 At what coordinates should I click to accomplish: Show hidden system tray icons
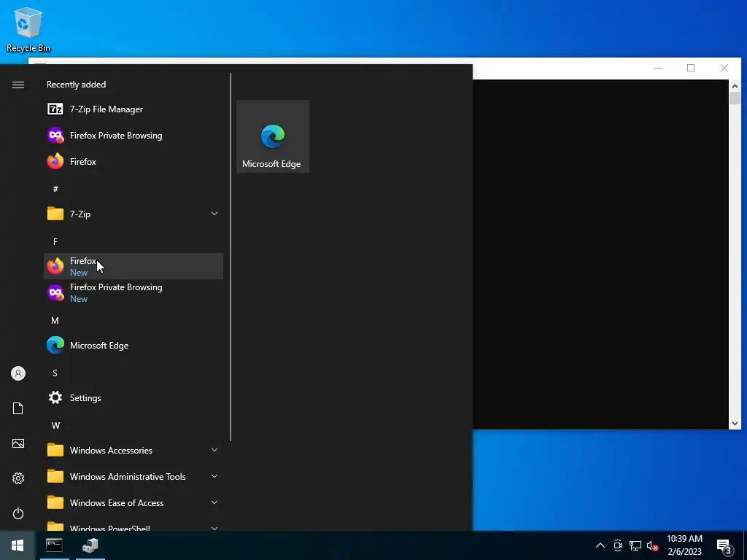600,545
